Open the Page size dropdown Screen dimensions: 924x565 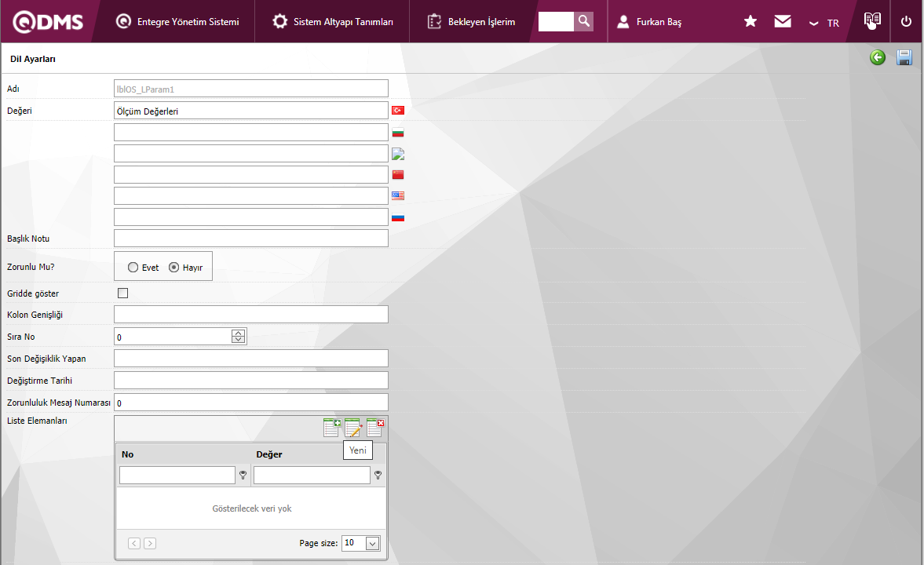pos(372,543)
